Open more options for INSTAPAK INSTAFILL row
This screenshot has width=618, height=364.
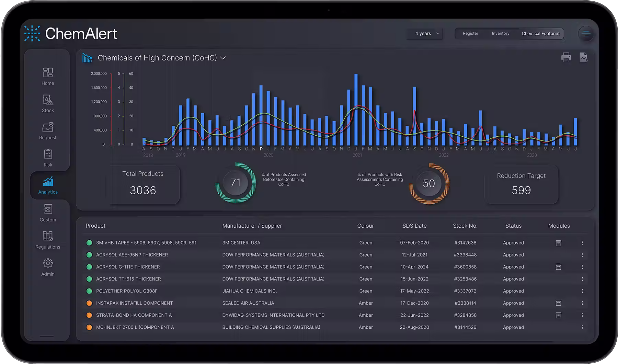582,303
